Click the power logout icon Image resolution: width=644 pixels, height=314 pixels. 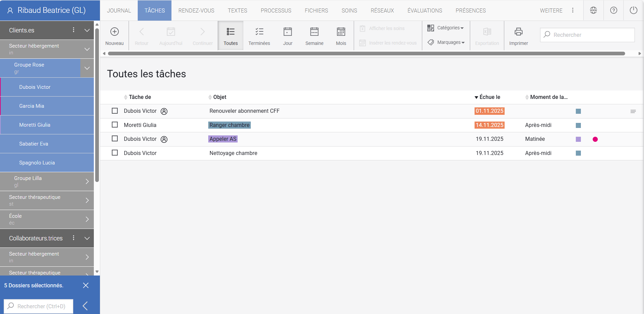(x=634, y=10)
